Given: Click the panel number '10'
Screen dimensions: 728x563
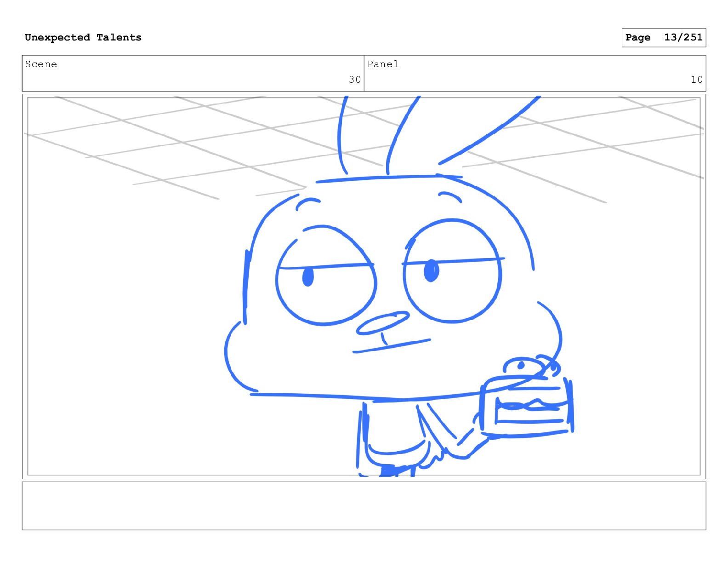Looking at the screenshot, I should [696, 80].
